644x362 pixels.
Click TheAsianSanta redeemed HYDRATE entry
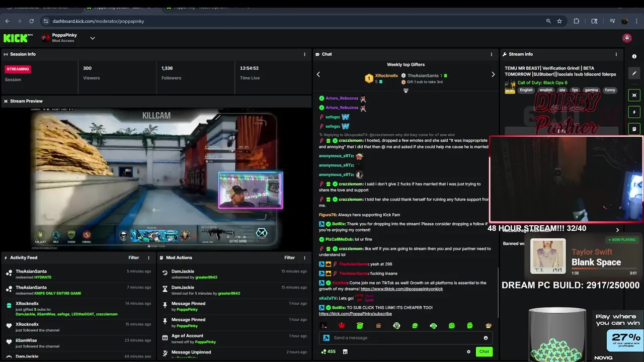[x=78, y=274]
